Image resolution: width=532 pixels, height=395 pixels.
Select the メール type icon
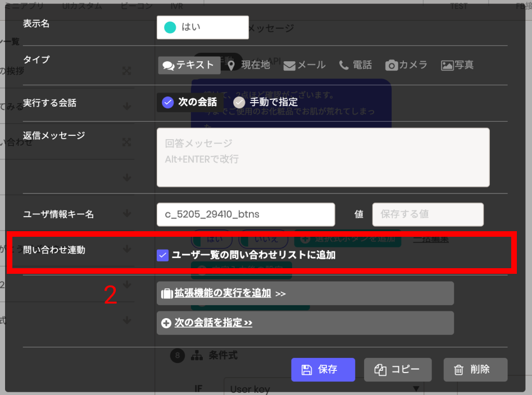pyautogui.click(x=289, y=66)
